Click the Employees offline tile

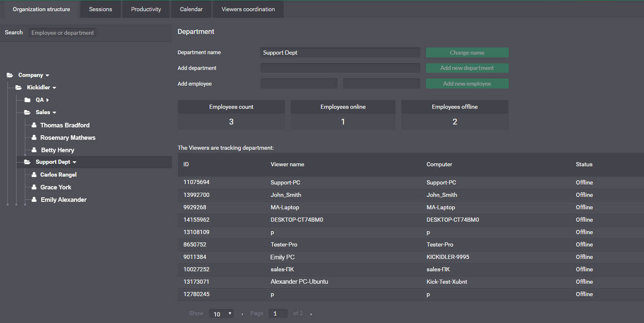[x=455, y=115]
